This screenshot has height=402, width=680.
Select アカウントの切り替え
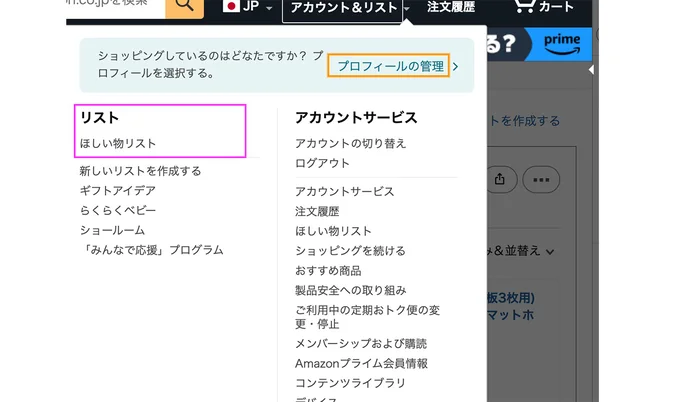click(x=350, y=144)
